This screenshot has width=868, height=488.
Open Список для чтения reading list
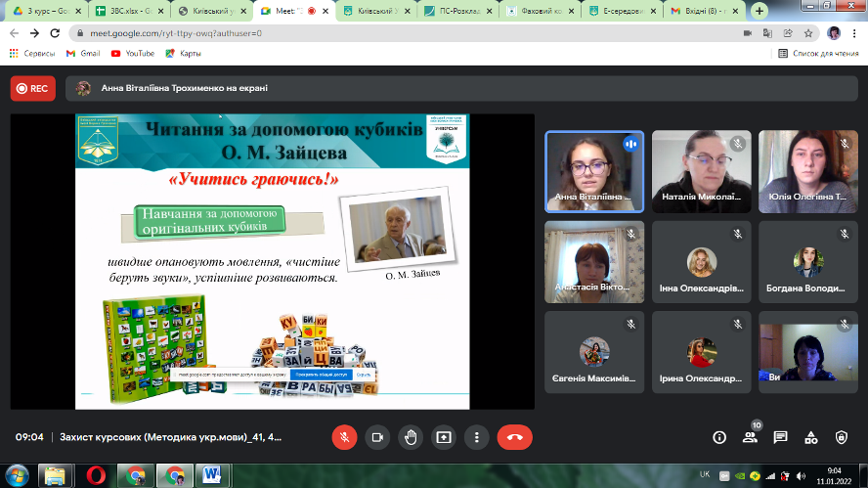[x=819, y=53]
